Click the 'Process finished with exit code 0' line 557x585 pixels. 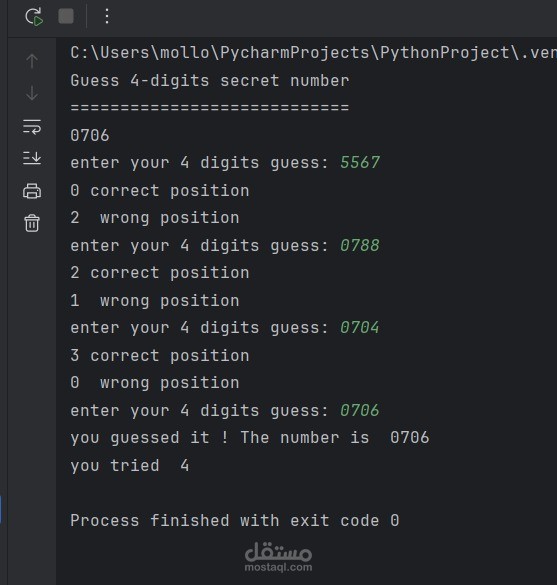click(x=235, y=520)
